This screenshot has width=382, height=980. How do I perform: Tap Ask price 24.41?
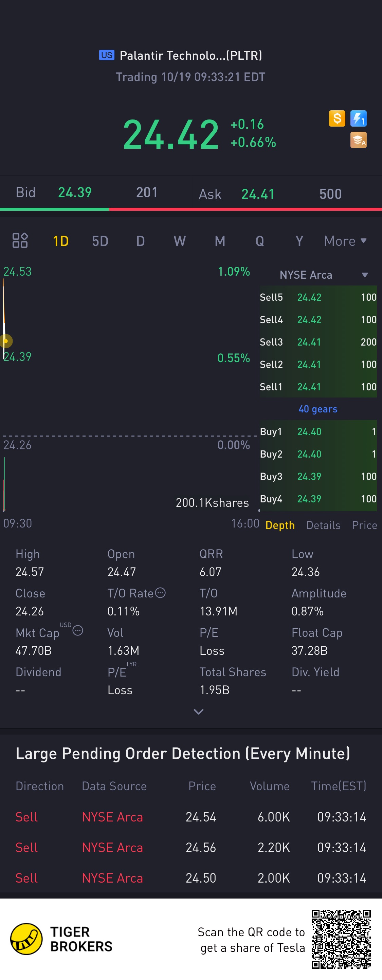pos(258,194)
